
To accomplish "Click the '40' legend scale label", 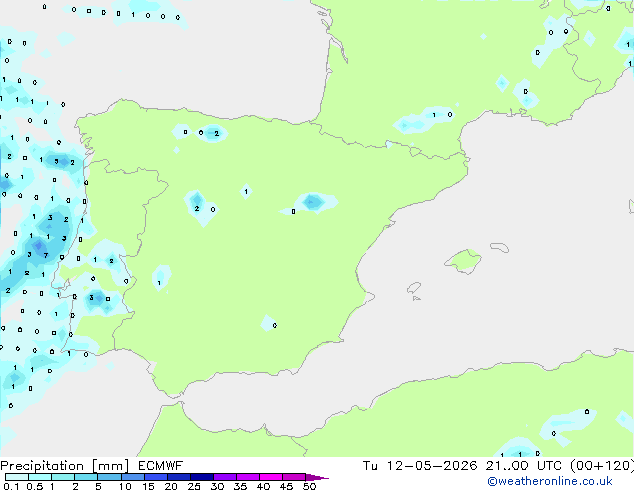I will coord(263,486).
